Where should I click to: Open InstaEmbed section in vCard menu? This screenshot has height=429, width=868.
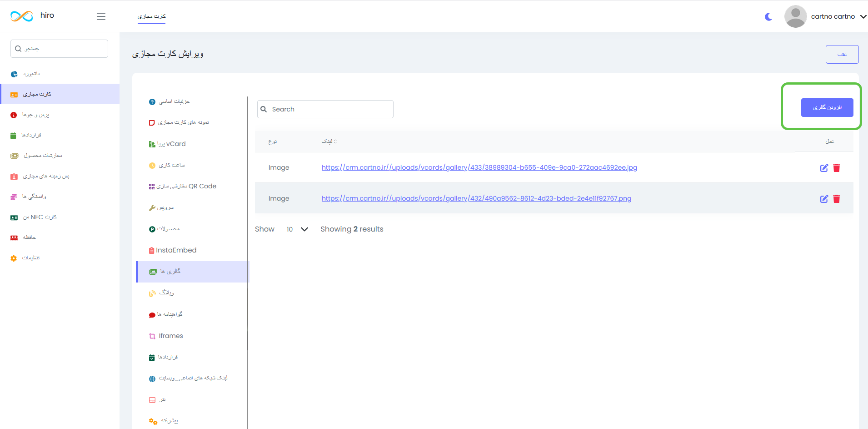pyautogui.click(x=176, y=250)
